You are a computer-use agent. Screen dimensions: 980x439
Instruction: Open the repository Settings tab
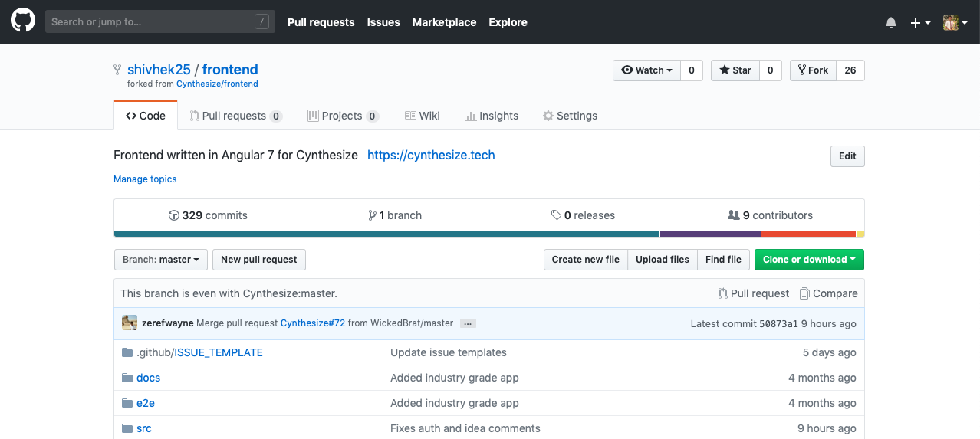[x=570, y=116]
